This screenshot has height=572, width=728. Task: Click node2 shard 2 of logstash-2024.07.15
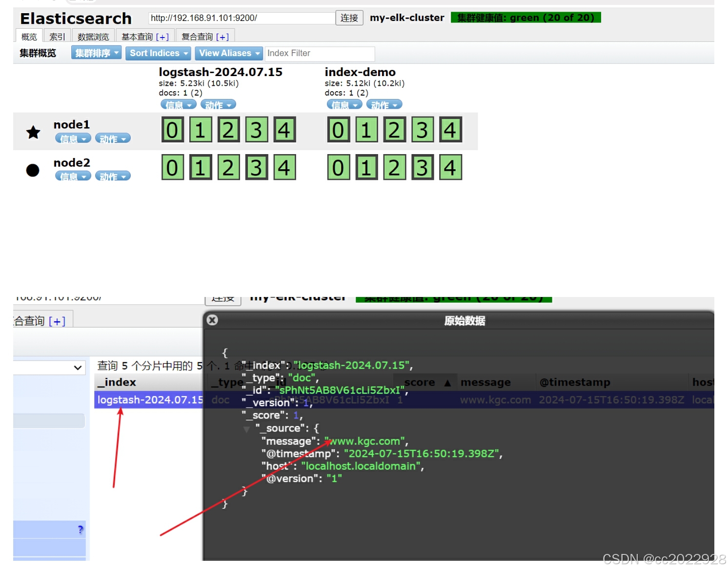coord(228,167)
